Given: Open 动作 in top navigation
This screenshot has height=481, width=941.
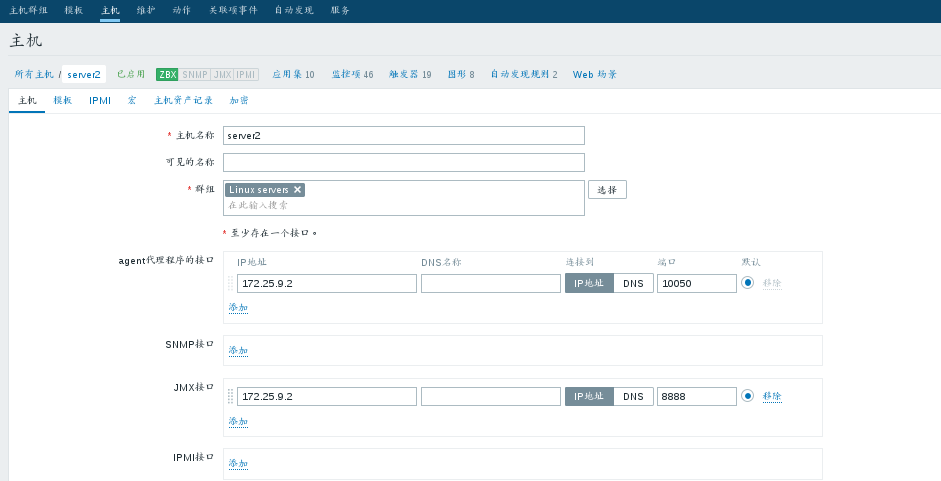Looking at the screenshot, I should (x=182, y=10).
